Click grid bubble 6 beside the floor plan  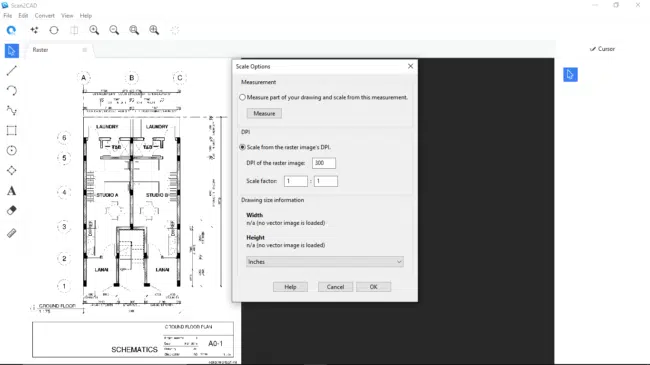point(64,138)
